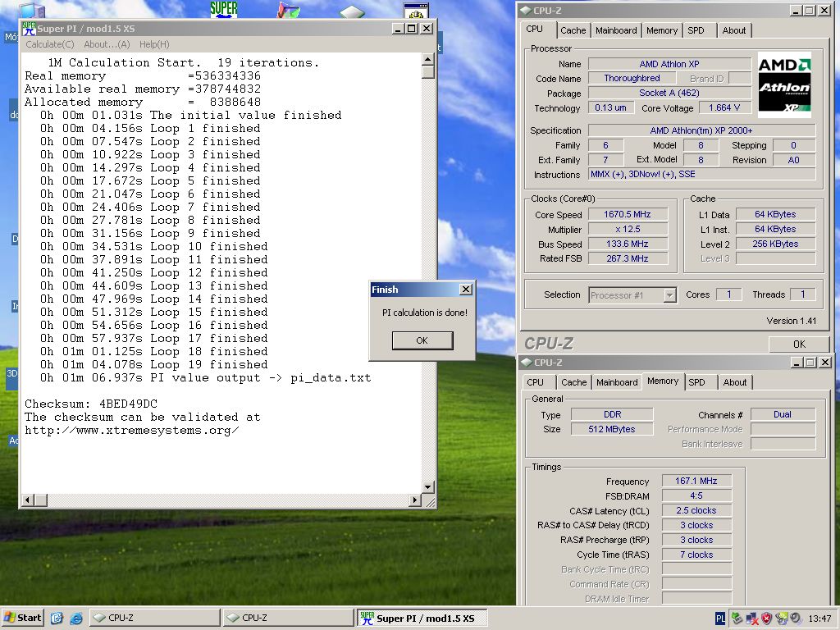
Task: Click Super PI / mod1.5 XS taskbar button
Action: [x=422, y=619]
